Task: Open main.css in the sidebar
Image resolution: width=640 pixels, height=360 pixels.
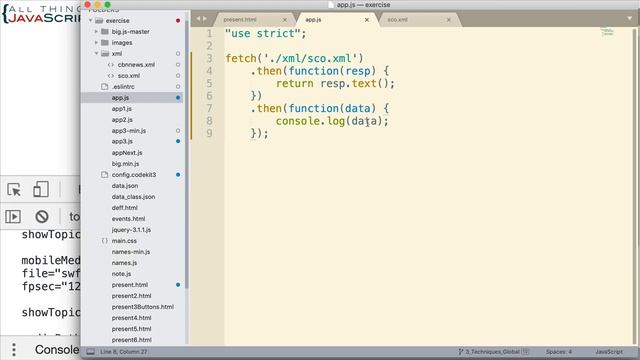Action: pyautogui.click(x=124, y=241)
